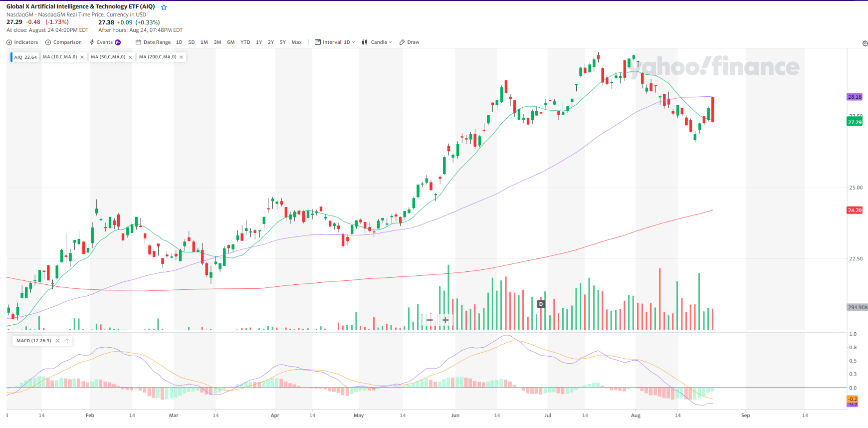Click the dividend D event marker
Viewport: 868px width, 428px height.
click(541, 304)
